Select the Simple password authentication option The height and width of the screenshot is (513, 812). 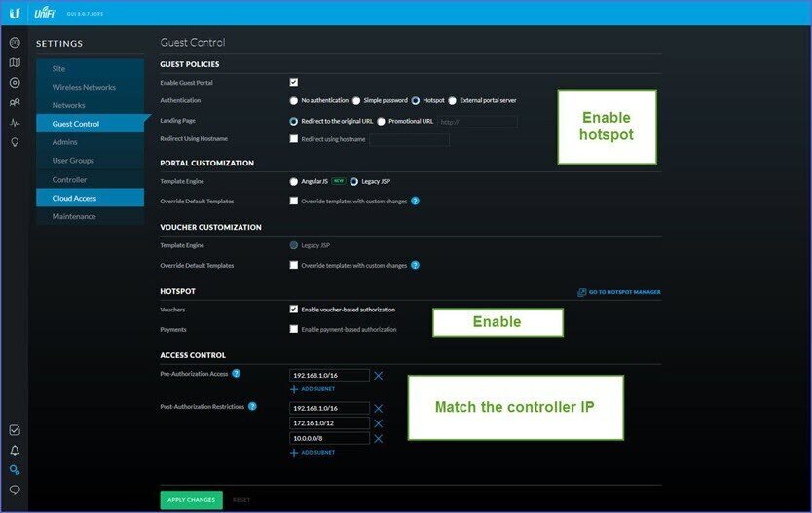click(356, 100)
